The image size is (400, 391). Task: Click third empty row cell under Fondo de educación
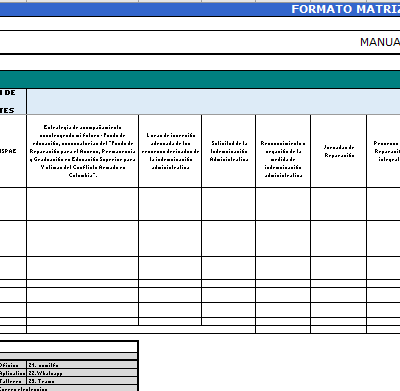click(83, 268)
